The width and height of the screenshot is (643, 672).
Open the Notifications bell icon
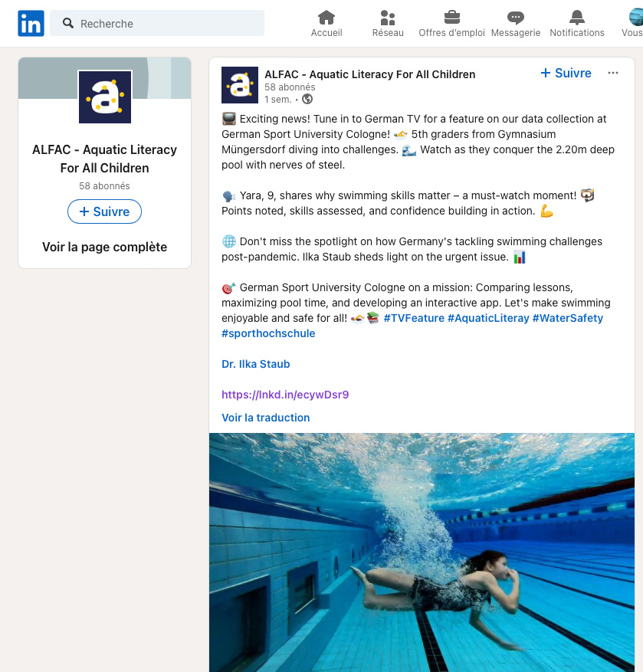(577, 18)
